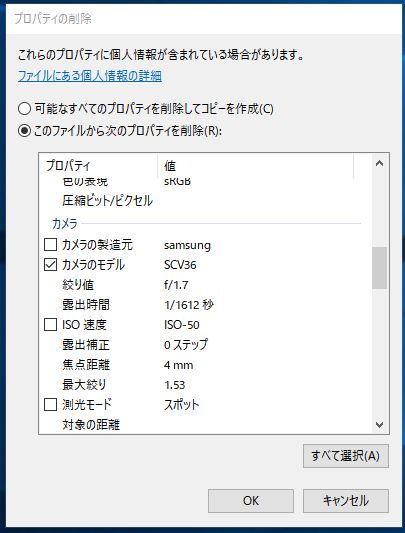
Task: Enable the ISO 速度 checkbox
Action: (50, 325)
